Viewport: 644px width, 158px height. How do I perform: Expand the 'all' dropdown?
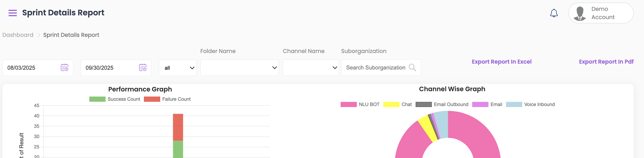click(x=178, y=68)
